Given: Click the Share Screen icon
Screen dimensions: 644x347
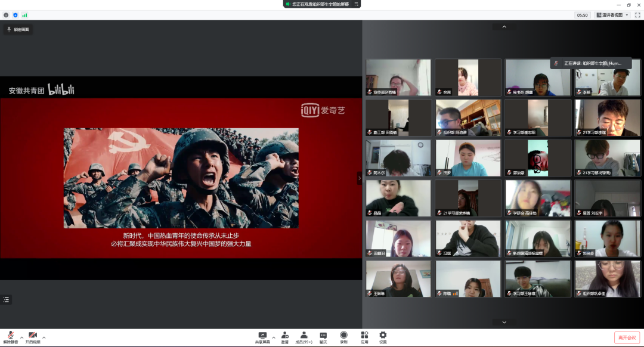Looking at the screenshot, I should click(262, 337).
